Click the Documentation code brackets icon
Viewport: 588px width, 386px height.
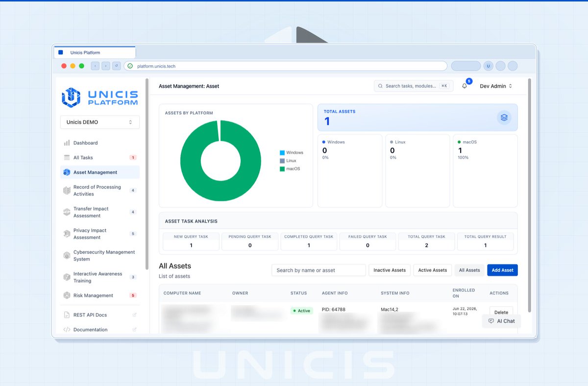[67, 330]
